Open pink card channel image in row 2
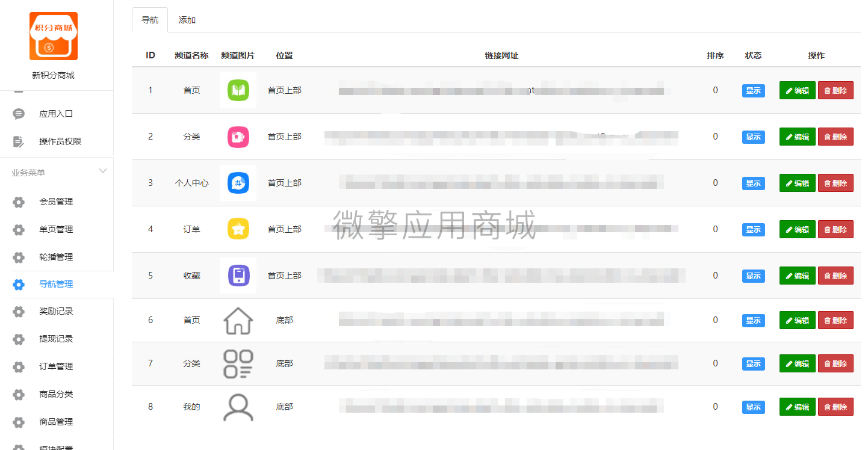The image size is (868, 450). [x=238, y=137]
